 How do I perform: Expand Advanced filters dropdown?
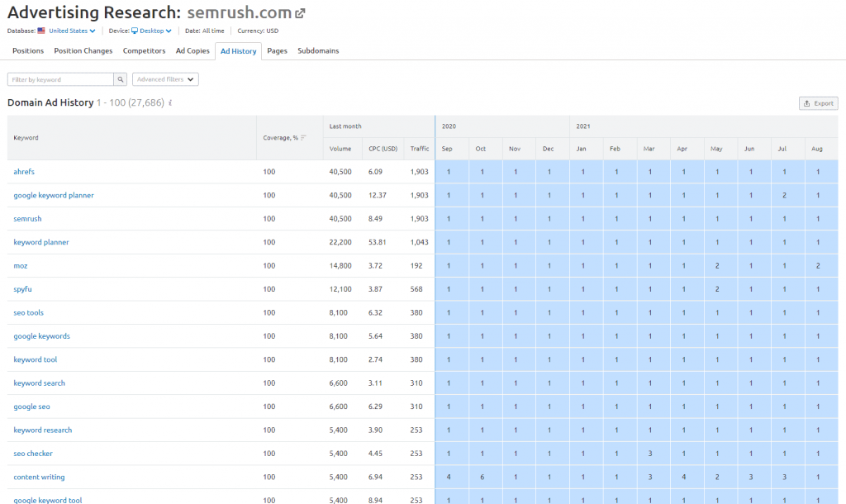(165, 79)
